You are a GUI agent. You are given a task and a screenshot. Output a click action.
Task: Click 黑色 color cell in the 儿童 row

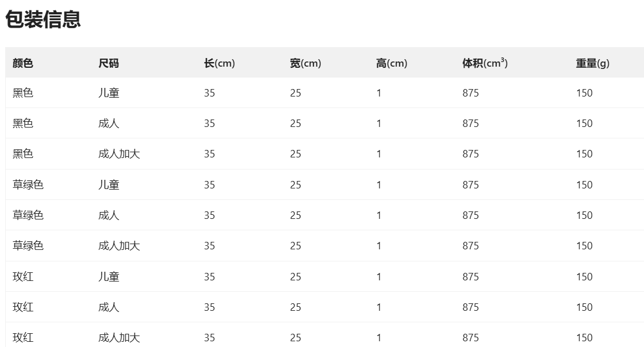click(23, 93)
